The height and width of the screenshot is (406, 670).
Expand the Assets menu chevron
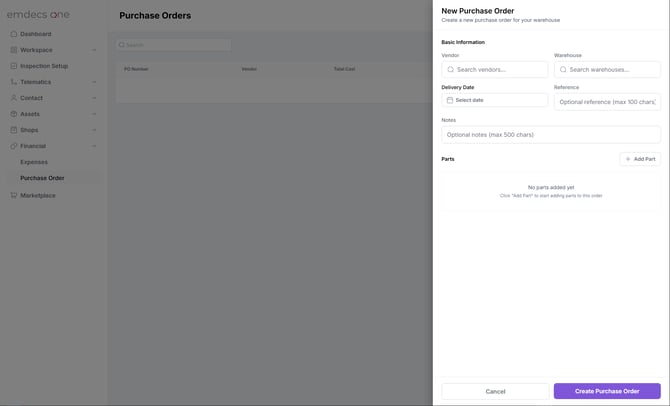[94, 114]
